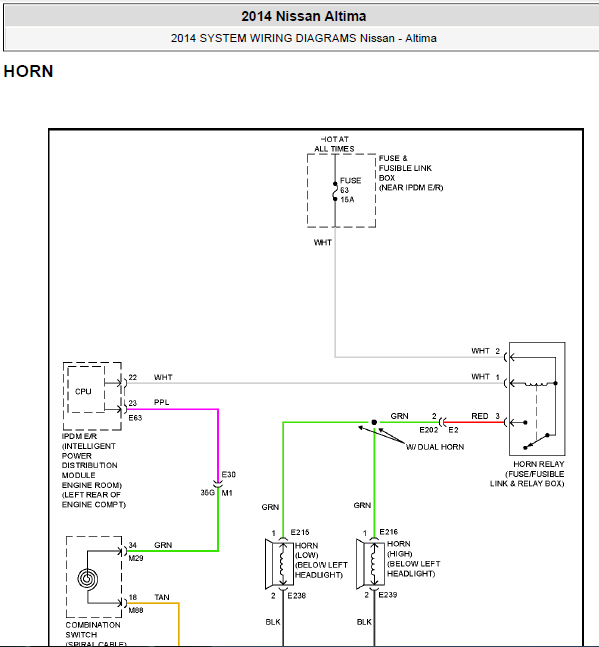Click the "GRN" label next to E202 pin 2
The width and height of the screenshot is (599, 647).
(x=399, y=416)
